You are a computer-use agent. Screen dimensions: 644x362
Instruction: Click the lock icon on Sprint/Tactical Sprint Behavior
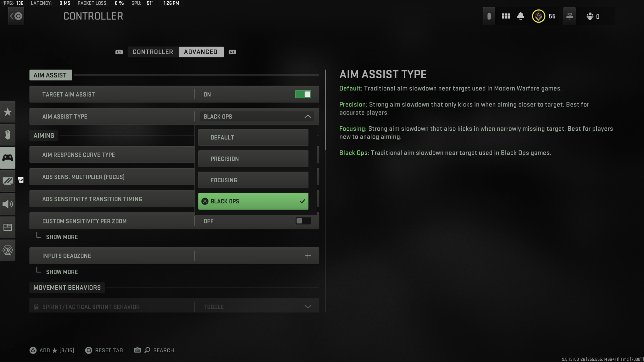(x=36, y=307)
